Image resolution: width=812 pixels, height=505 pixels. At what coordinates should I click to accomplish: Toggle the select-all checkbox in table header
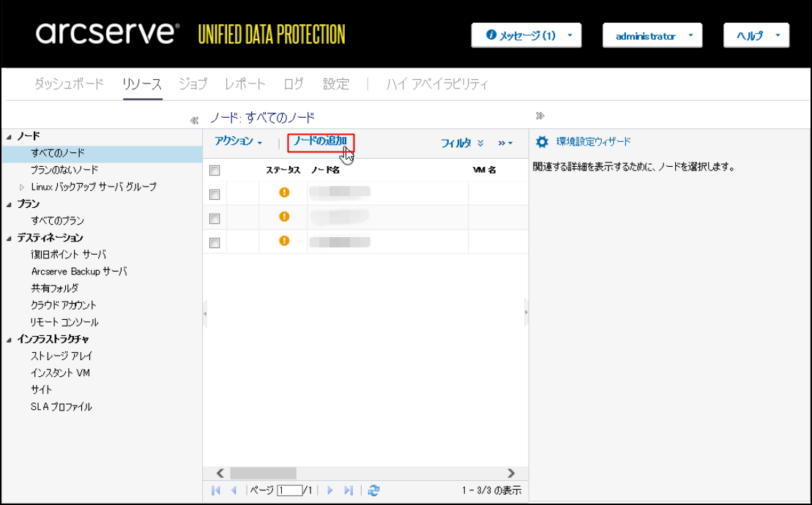click(x=215, y=171)
